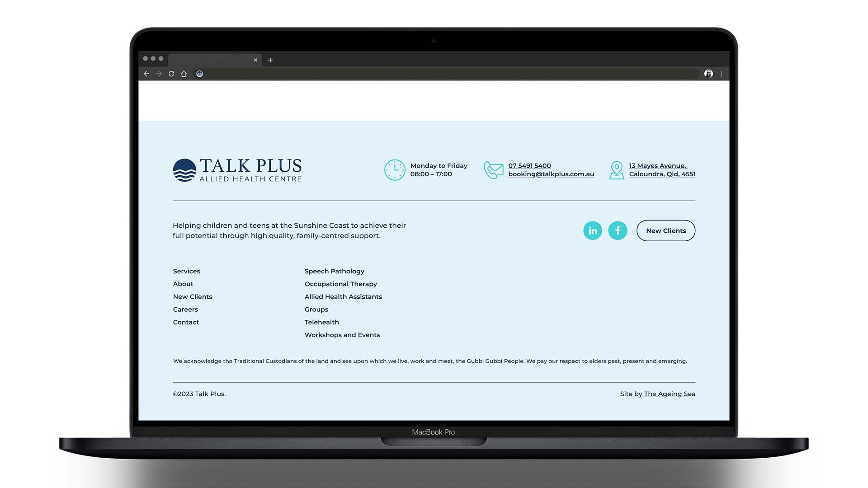
Task: Click the browser forward navigation arrow
Action: pyautogui.click(x=159, y=73)
